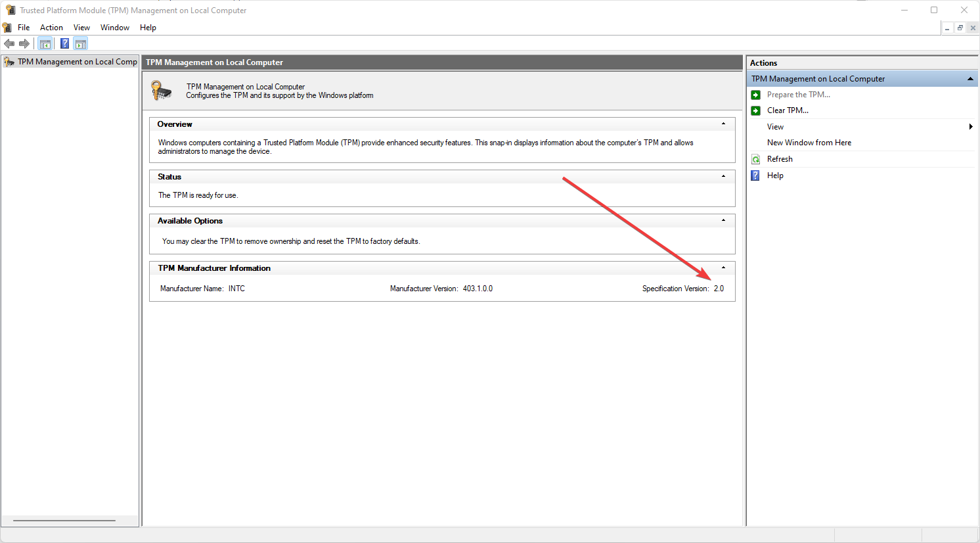Image resolution: width=980 pixels, height=543 pixels.
Task: Collapse TPM Management actions group arrow
Action: [x=970, y=79]
